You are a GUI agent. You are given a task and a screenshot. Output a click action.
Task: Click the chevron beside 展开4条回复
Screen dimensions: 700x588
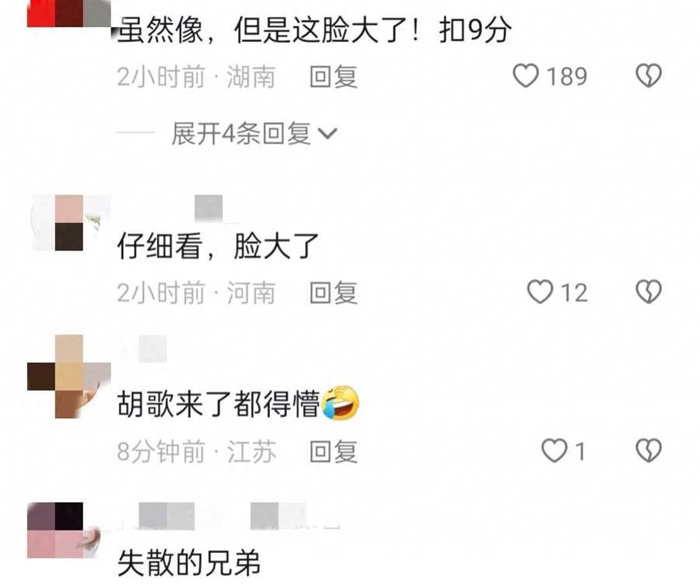327,134
